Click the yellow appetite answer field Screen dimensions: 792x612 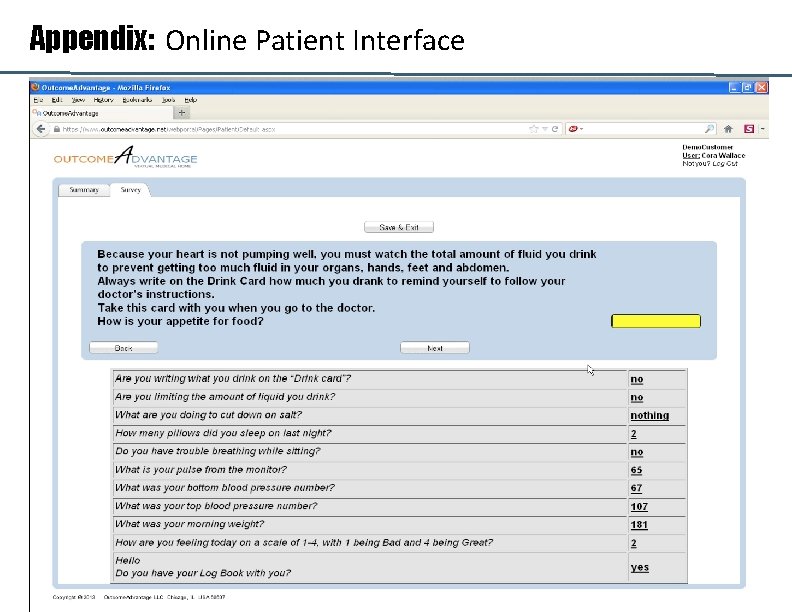click(656, 321)
